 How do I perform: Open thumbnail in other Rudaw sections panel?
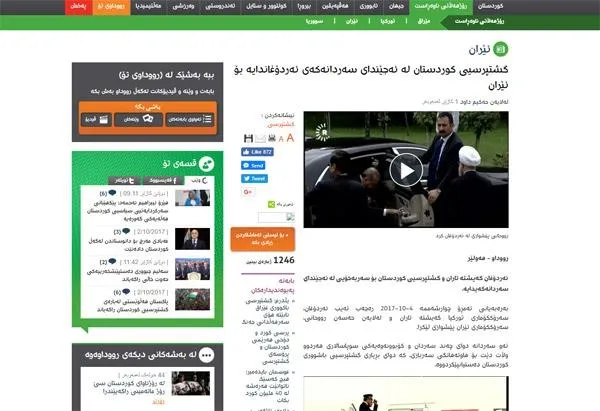click(x=191, y=383)
